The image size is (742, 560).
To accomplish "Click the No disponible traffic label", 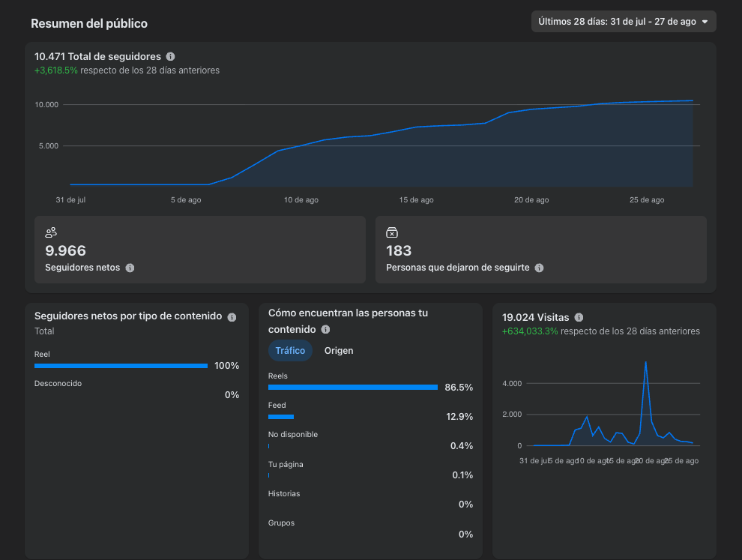I will [x=293, y=435].
